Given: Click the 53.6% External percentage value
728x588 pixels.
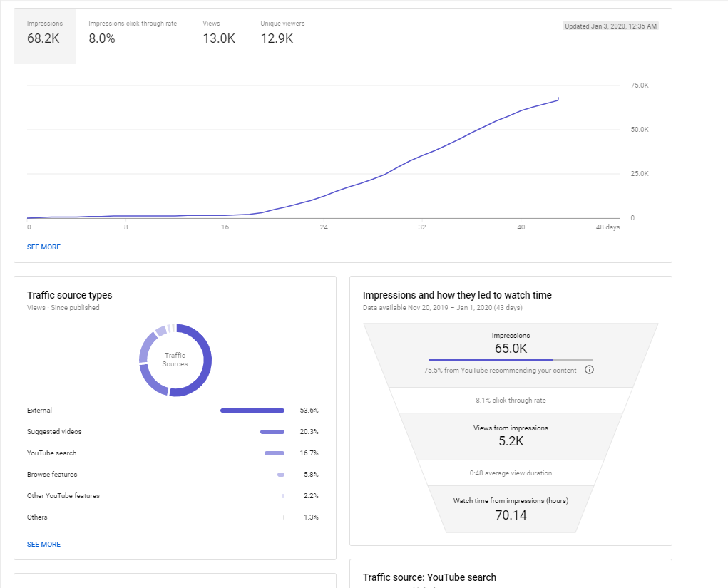Looking at the screenshot, I should point(309,411).
